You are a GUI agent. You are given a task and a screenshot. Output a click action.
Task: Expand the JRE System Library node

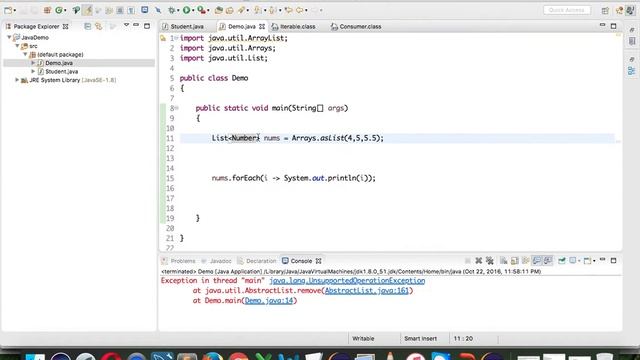[x=17, y=80]
